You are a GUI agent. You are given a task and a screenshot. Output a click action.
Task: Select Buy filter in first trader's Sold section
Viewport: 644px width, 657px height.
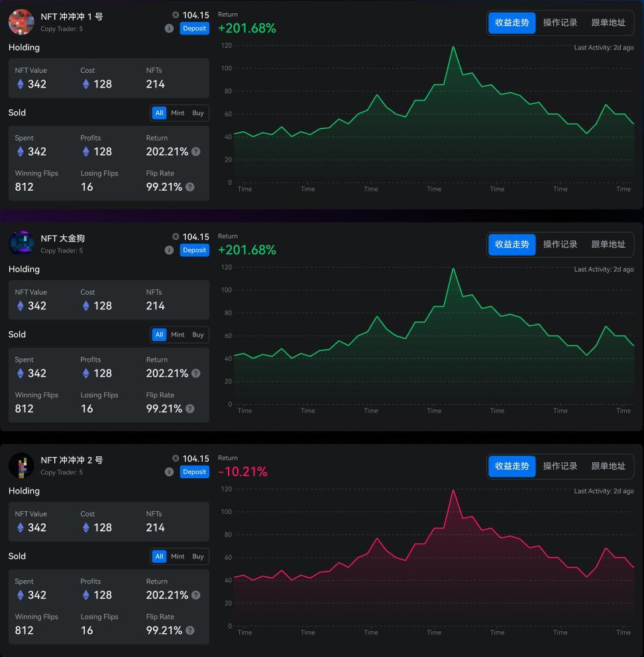tap(198, 113)
